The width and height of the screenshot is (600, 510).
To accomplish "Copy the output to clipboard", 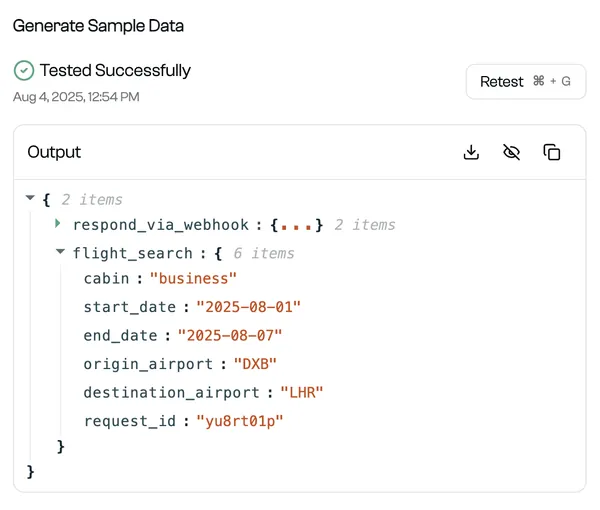I will click(552, 152).
